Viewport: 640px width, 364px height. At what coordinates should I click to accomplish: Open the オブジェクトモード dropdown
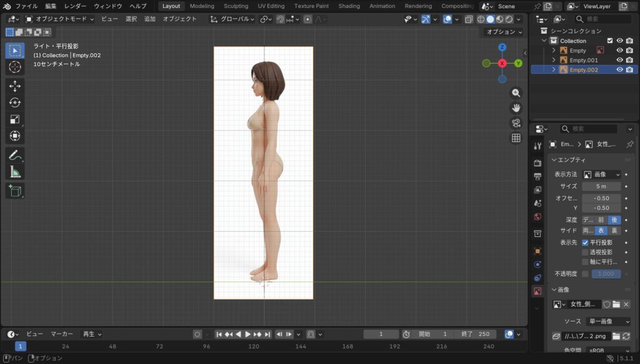(x=59, y=19)
